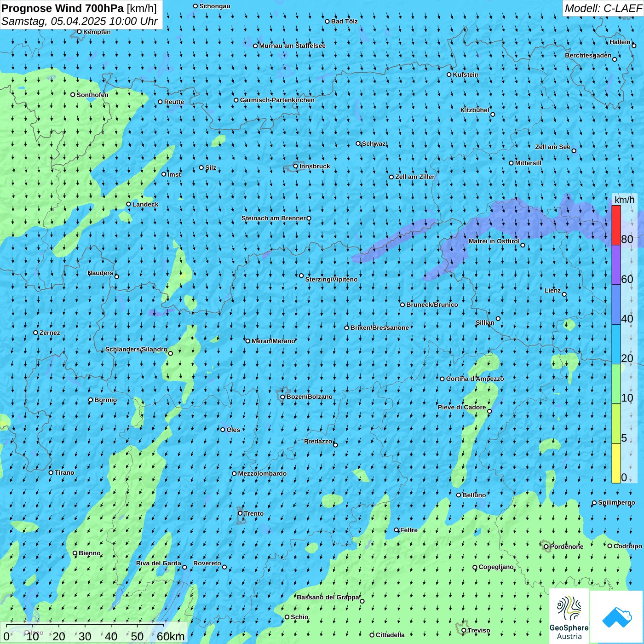Click the 'Mezzolombardo' label
The width and height of the screenshot is (644, 644).
262,473
